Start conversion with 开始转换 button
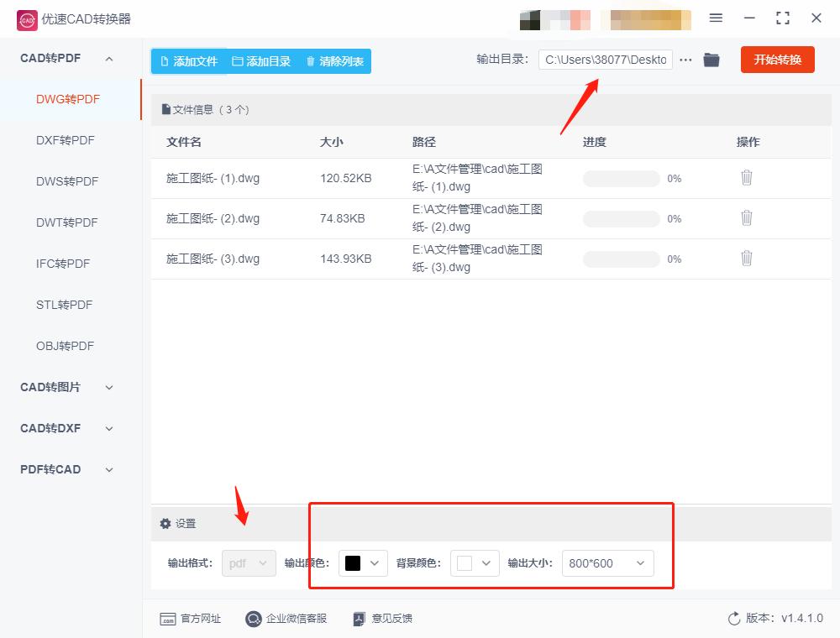Viewport: 840px width, 638px height. (x=777, y=60)
